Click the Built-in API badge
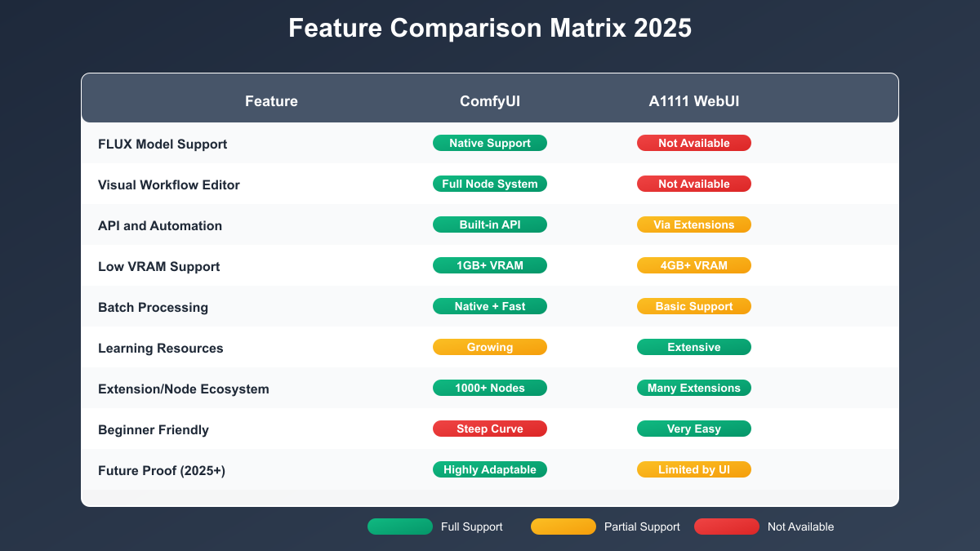980x551 pixels. (490, 224)
